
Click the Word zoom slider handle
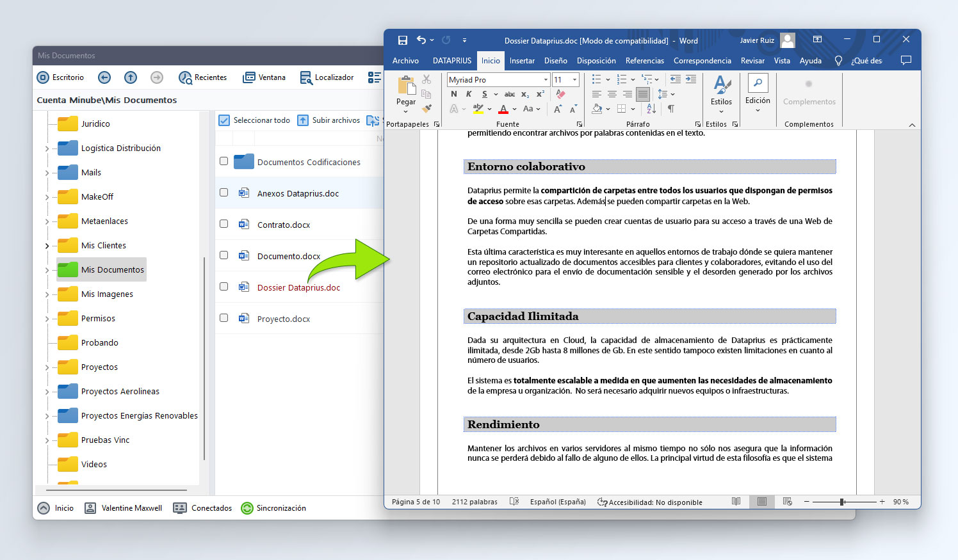tap(842, 502)
